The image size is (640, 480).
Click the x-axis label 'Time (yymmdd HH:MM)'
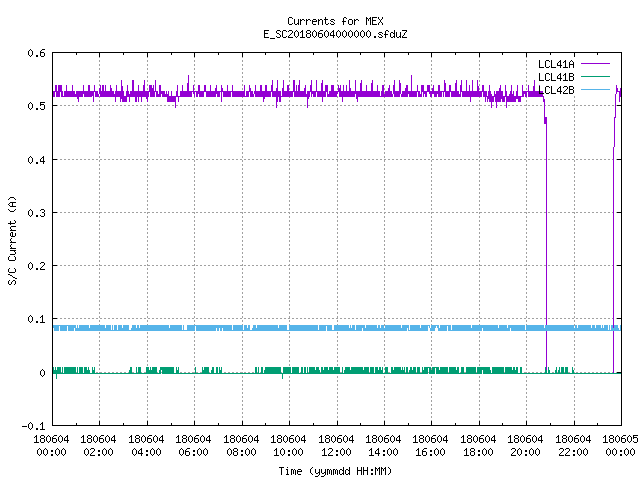tap(335, 471)
